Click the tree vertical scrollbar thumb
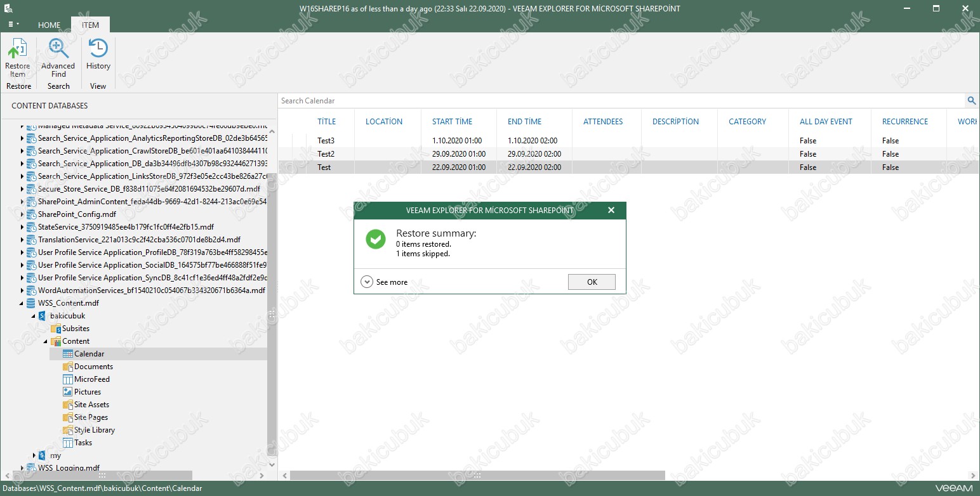The image size is (980, 496). (x=272, y=314)
